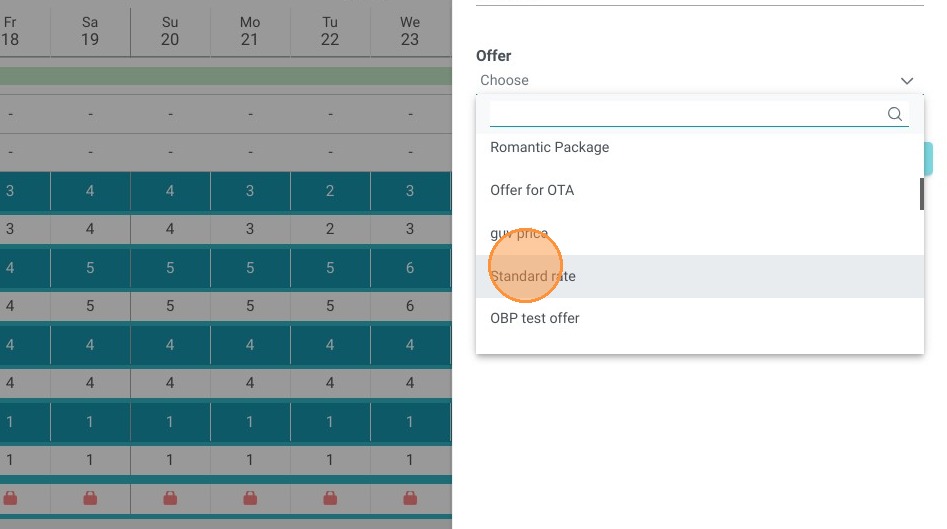Click value 2 in Tu 22 teal row
The width and height of the screenshot is (947, 529).
[330, 191]
